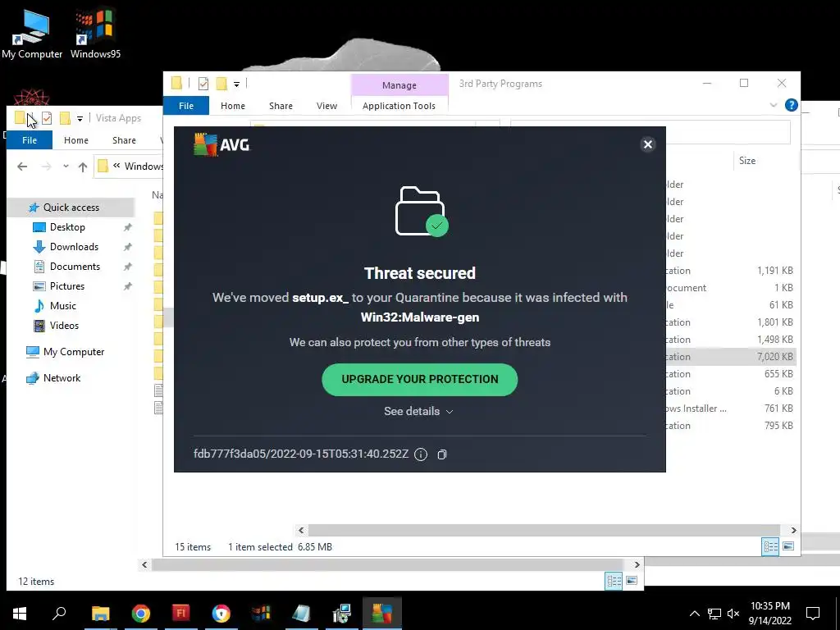840x630 pixels.
Task: Select the Windows Installer row of 761 KB
Action: coord(730,409)
